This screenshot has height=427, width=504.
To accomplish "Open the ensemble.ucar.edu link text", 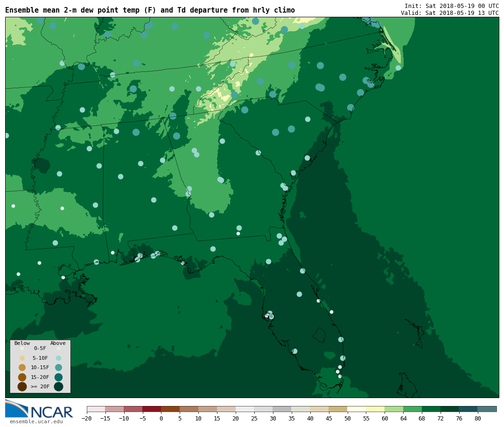I will 36,421.
